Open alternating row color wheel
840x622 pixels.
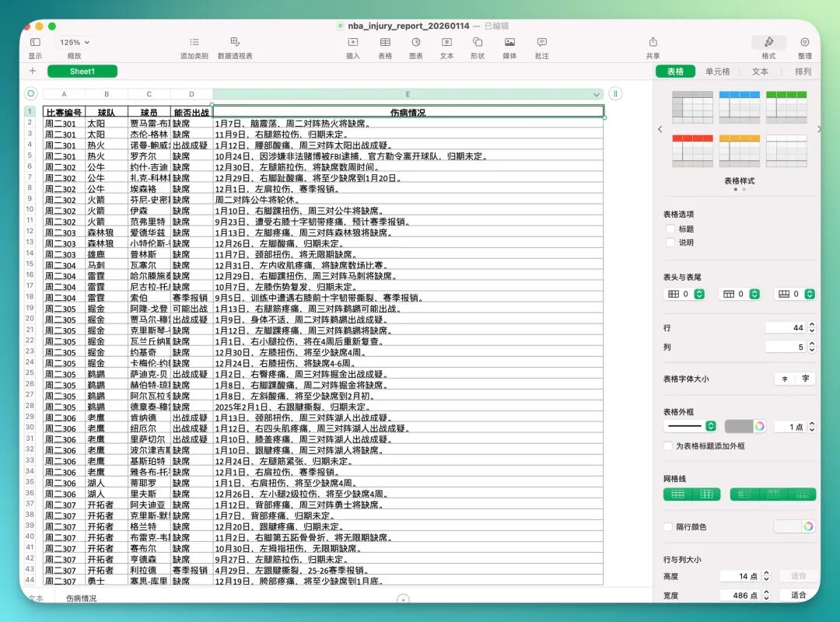(808, 526)
